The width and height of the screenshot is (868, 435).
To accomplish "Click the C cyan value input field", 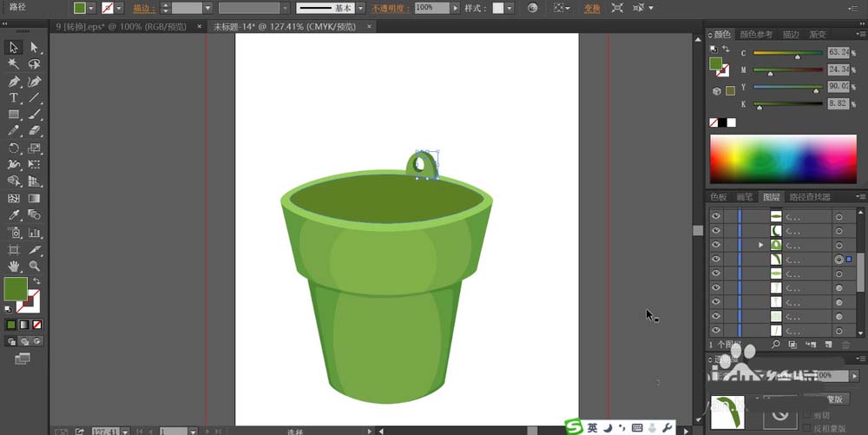I will pos(840,53).
